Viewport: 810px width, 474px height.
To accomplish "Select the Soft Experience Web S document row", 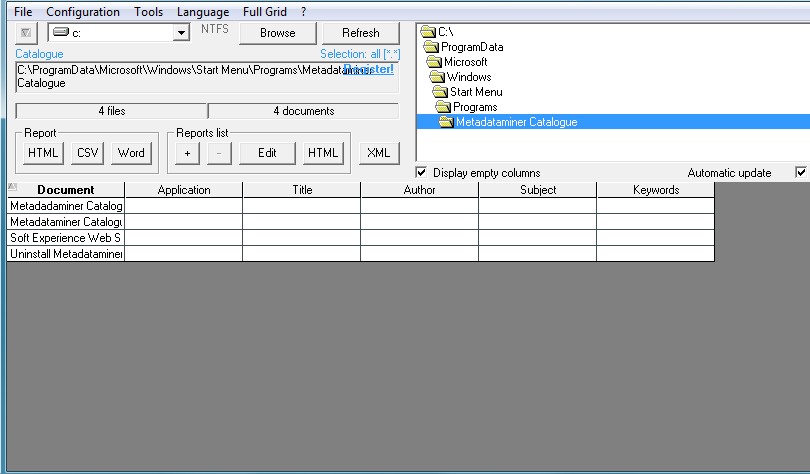I will tap(66, 238).
